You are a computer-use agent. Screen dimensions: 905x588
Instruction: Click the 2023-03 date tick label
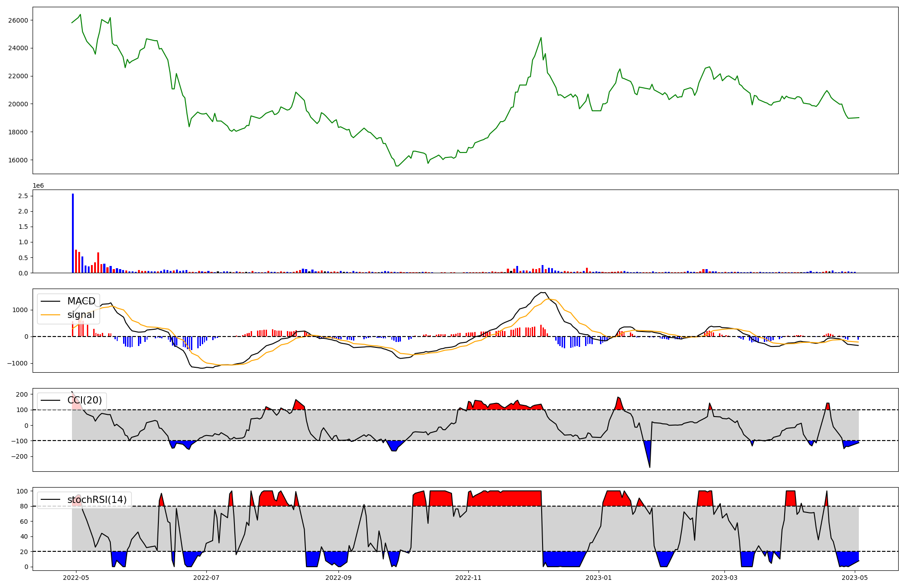coord(724,578)
